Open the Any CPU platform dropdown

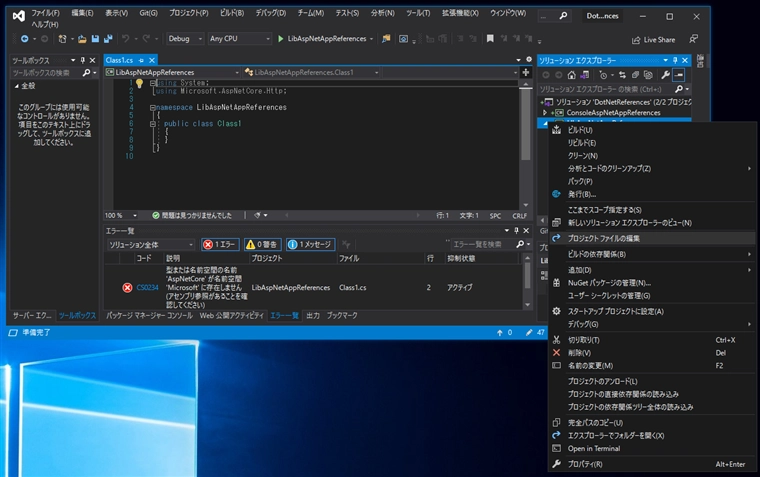coord(239,39)
